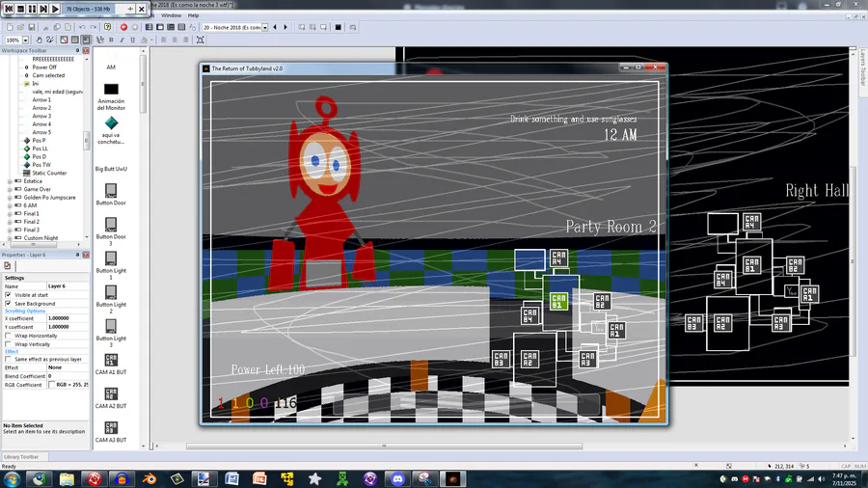This screenshot has width=868, height=488.
Task: Run the application with the red Run icon
Action: point(123,27)
